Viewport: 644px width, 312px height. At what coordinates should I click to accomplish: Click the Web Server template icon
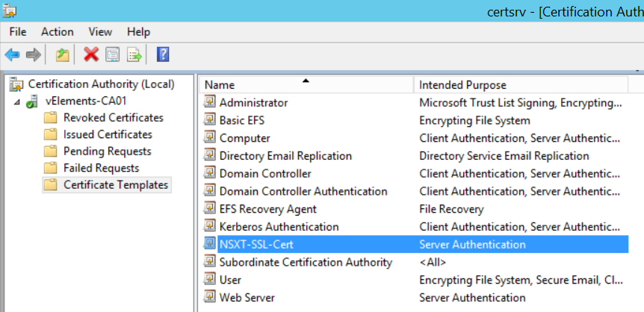click(x=210, y=297)
